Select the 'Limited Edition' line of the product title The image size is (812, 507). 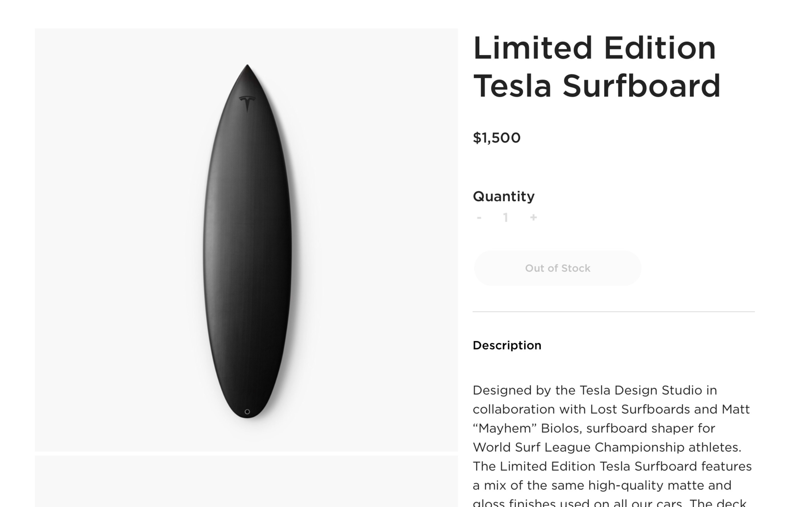pyautogui.click(x=594, y=48)
